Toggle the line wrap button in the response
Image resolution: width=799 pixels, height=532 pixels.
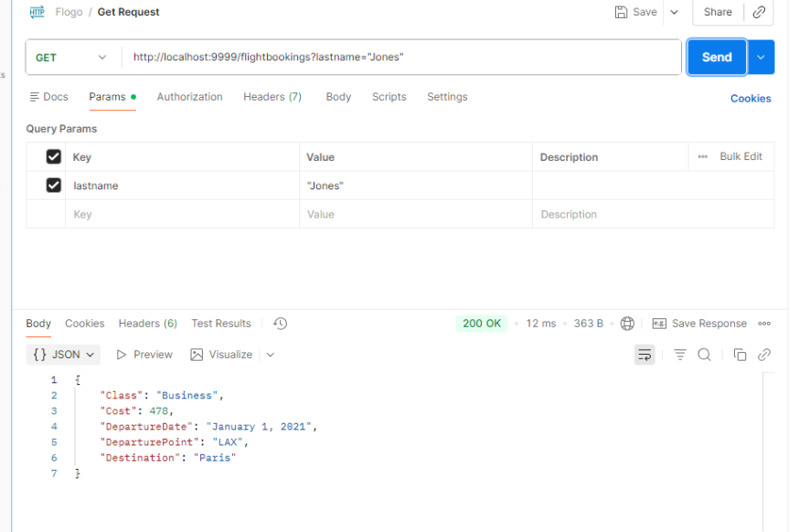(645, 355)
